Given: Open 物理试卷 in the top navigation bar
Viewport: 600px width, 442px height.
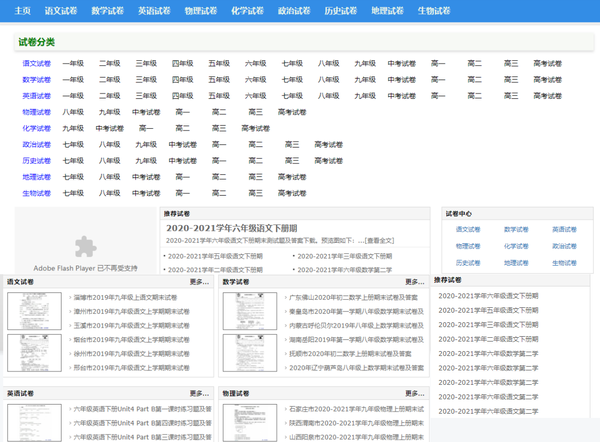Looking at the screenshot, I should [x=201, y=11].
